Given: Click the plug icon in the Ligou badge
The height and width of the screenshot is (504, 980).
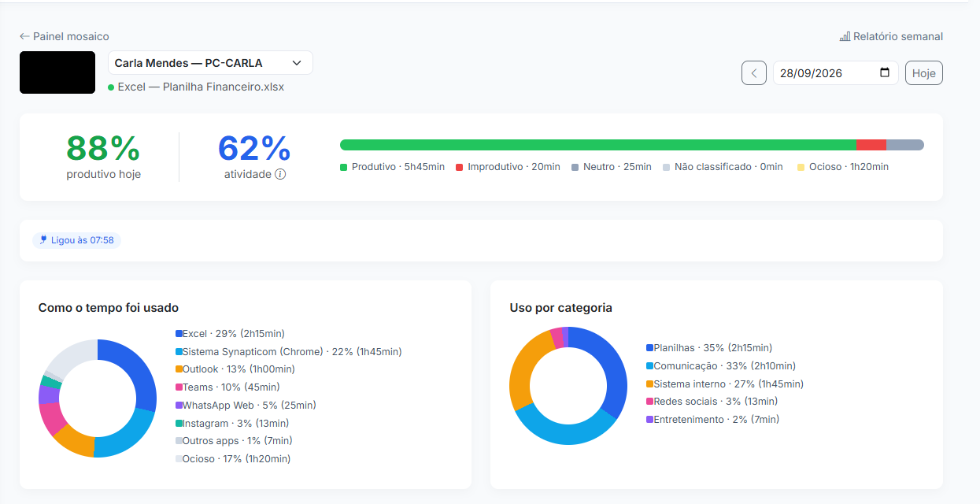Looking at the screenshot, I should [43, 240].
